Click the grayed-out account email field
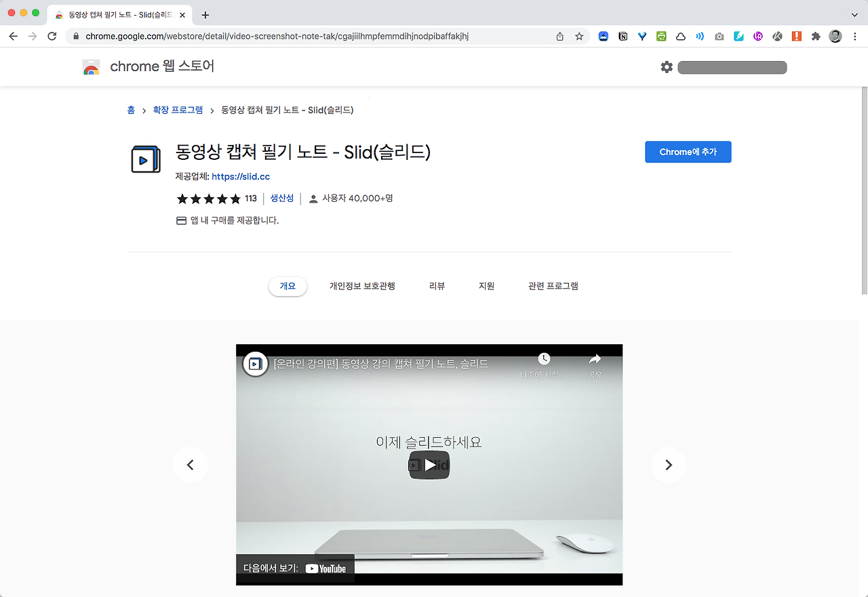 coord(732,67)
